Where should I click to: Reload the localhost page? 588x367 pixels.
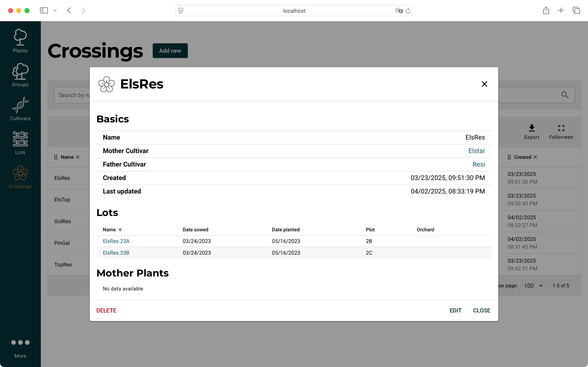[408, 10]
